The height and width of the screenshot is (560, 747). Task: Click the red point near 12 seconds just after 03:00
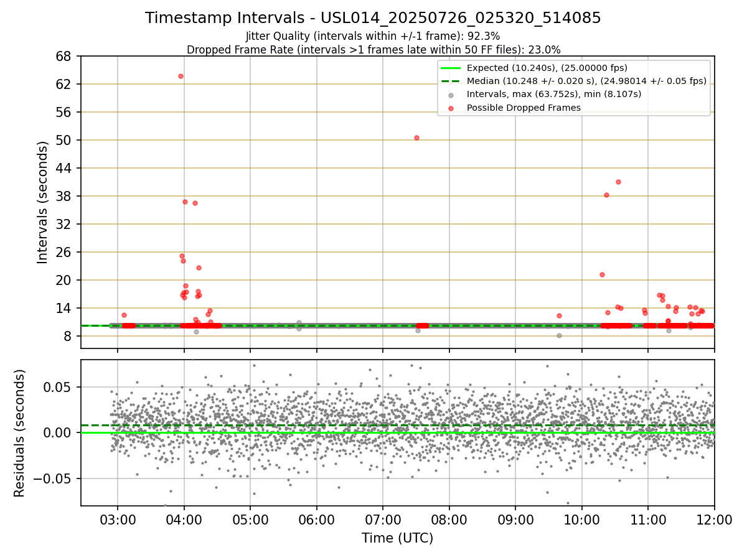point(124,315)
